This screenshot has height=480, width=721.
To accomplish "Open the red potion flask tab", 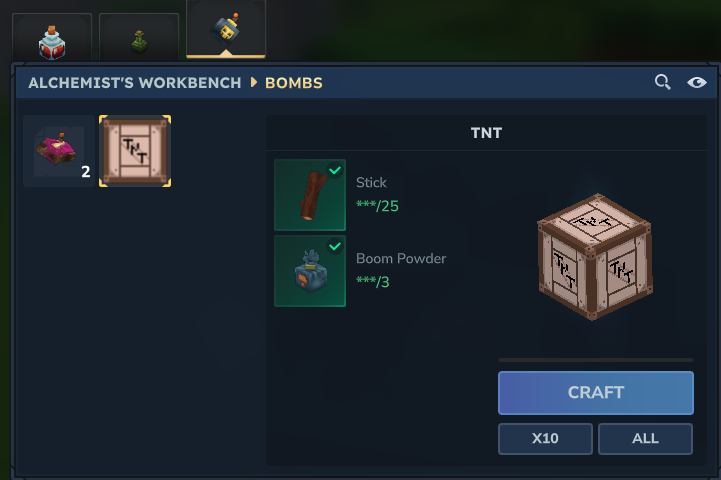I will (x=52, y=38).
